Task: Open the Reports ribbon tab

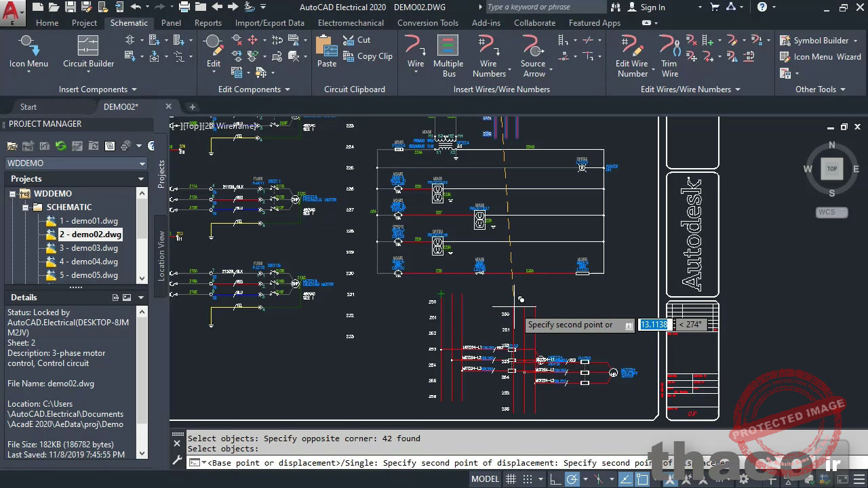Action: (208, 22)
